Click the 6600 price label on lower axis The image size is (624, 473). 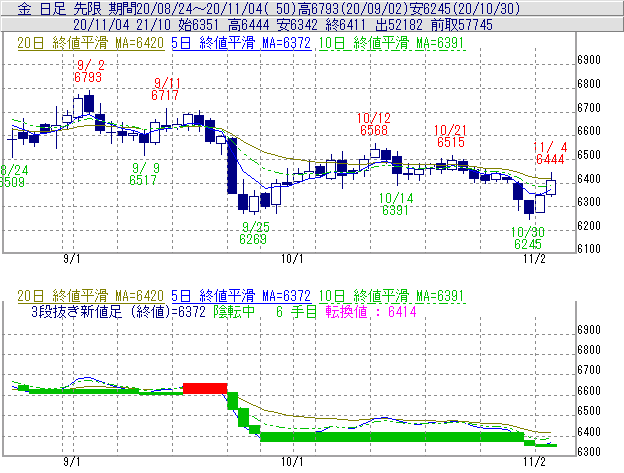point(589,391)
